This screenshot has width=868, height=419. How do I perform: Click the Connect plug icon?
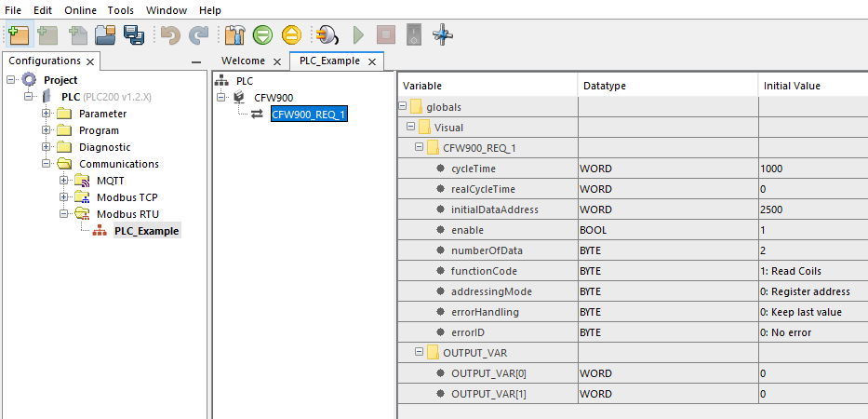[327, 35]
